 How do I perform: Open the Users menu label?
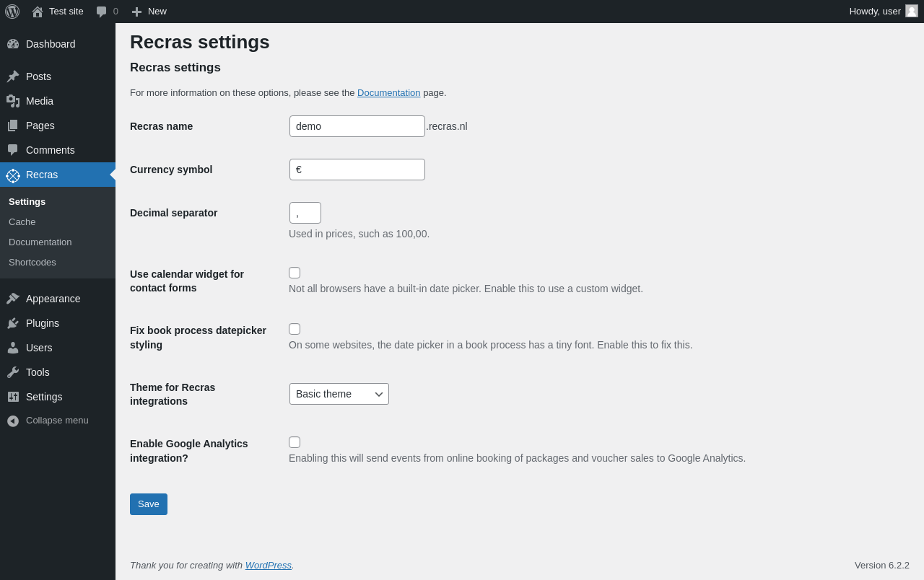pos(39,348)
